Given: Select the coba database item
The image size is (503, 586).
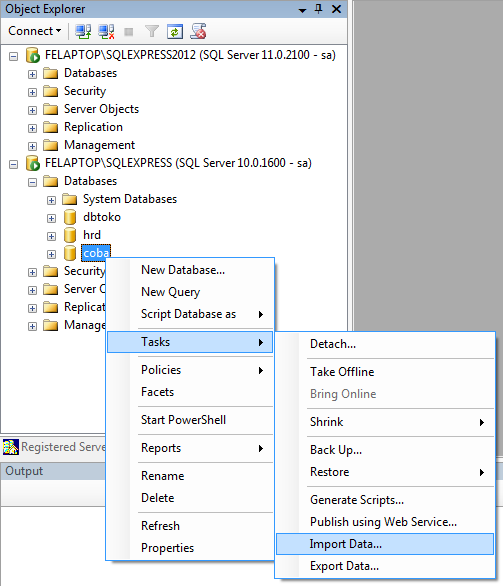Looking at the screenshot, I should click(96, 253).
